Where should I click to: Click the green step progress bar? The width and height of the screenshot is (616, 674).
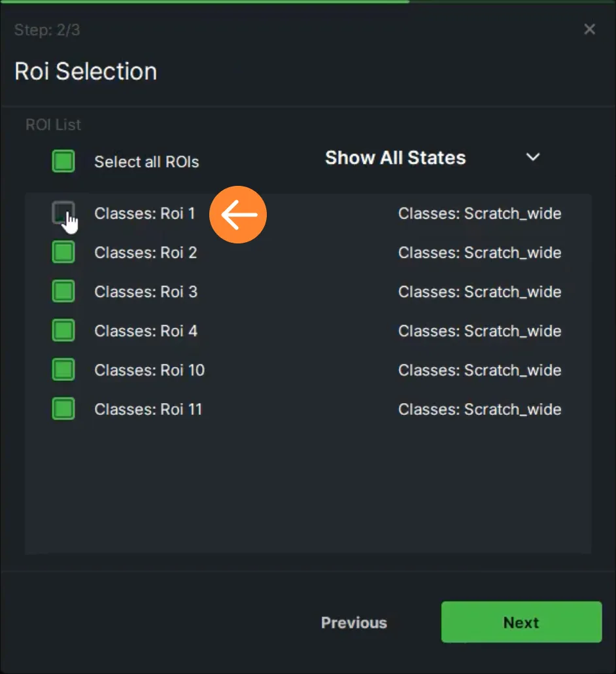205,2
